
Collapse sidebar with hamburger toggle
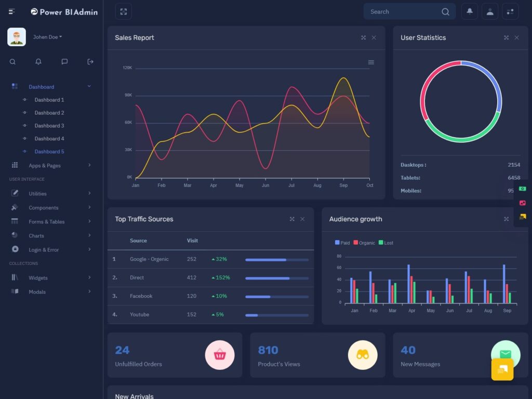pos(12,11)
